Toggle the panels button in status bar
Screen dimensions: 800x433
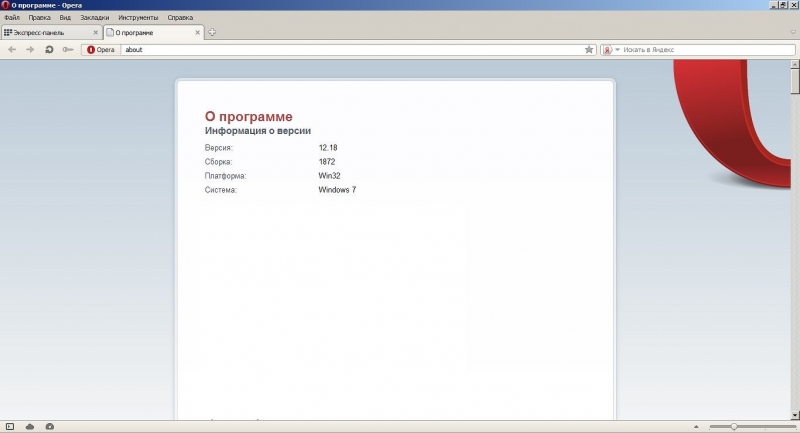[x=10, y=426]
